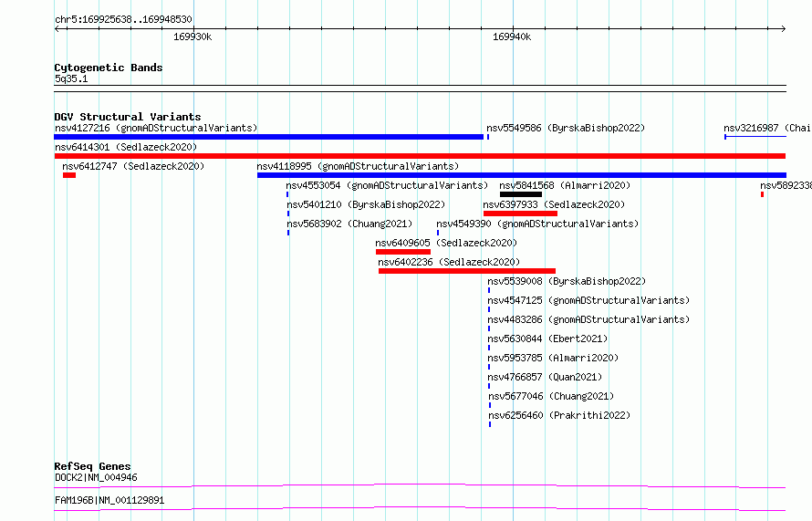This screenshot has height=521, width=812.
Task: Click nsv4549390 gnomAD variant label
Action: [537, 224]
